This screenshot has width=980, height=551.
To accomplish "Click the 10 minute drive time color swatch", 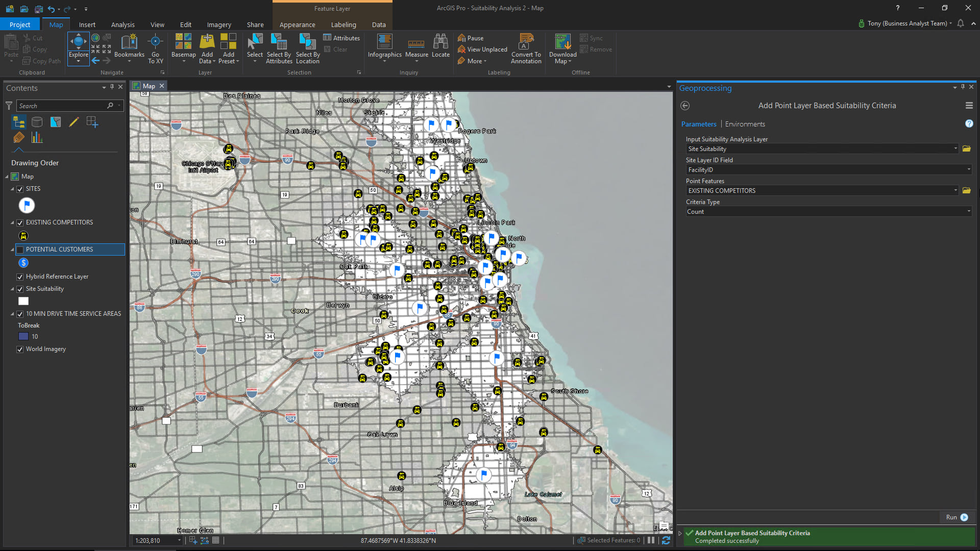I will [23, 337].
